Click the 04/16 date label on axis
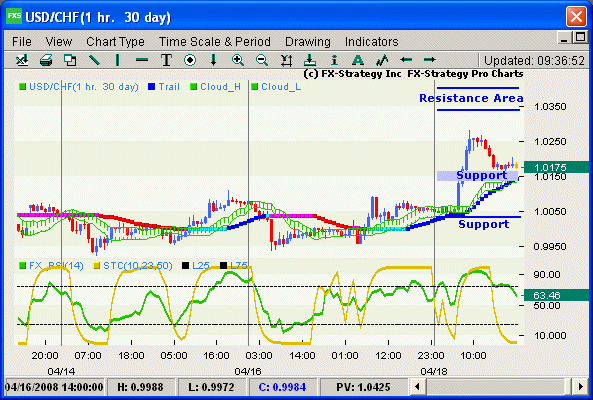 click(248, 372)
